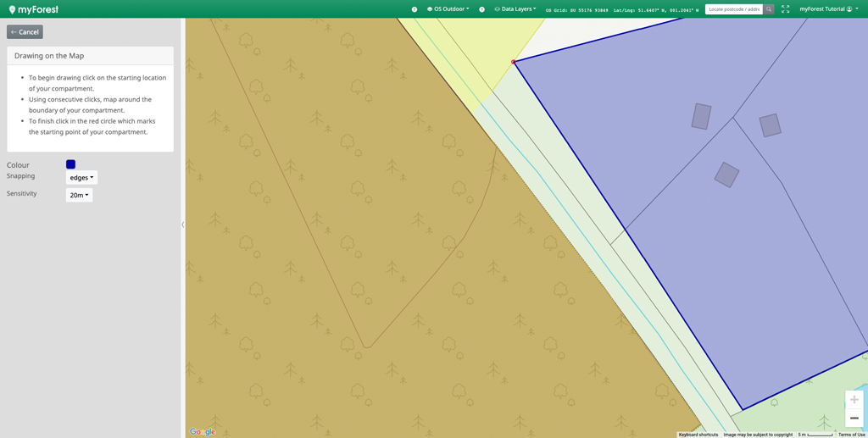This screenshot has height=438, width=868.
Task: Zoom in on the map
Action: pos(854,400)
